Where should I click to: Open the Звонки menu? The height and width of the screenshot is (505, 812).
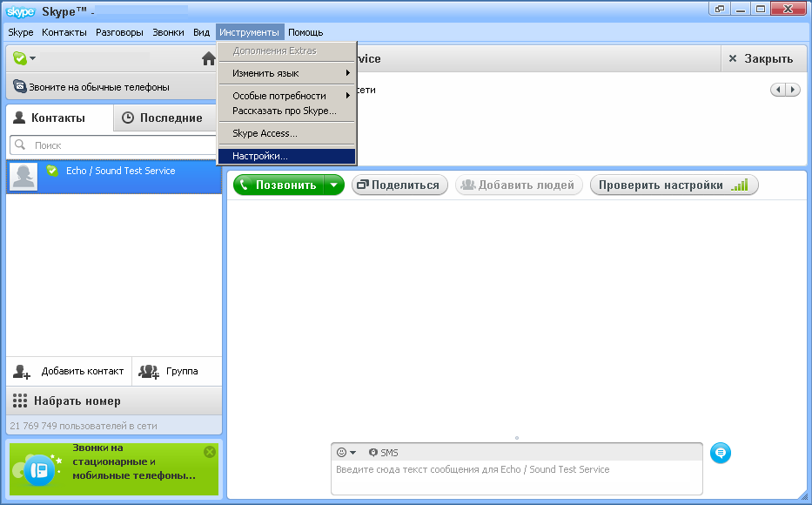click(x=168, y=32)
